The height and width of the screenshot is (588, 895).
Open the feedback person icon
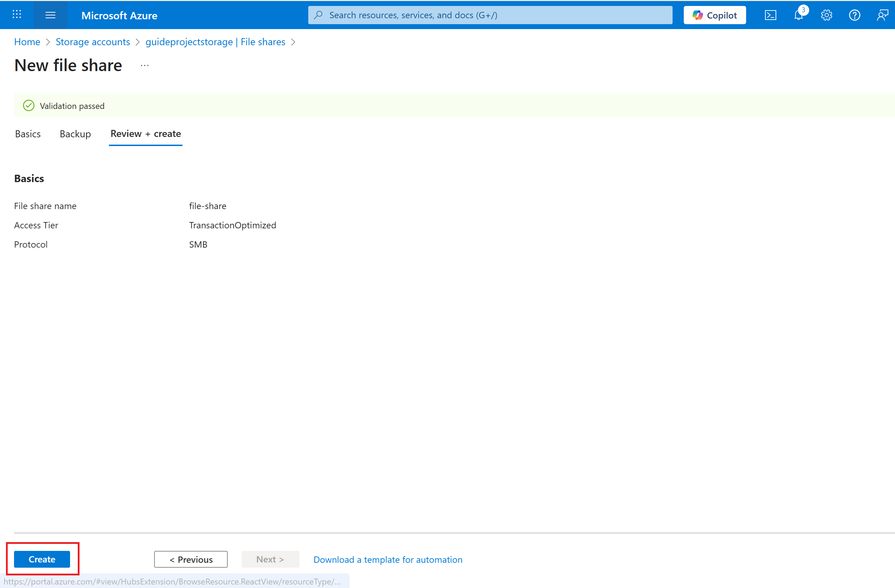[882, 15]
